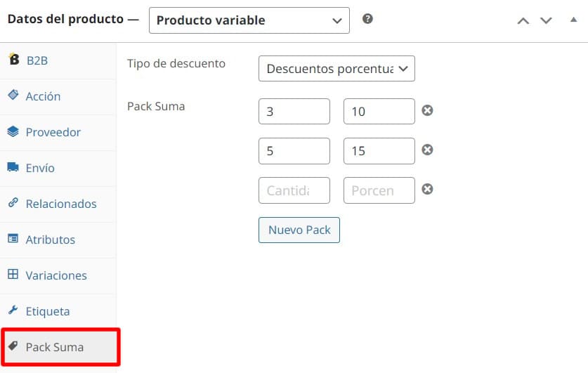Remove the empty pack row
This screenshot has height=373, width=588.
click(x=427, y=189)
